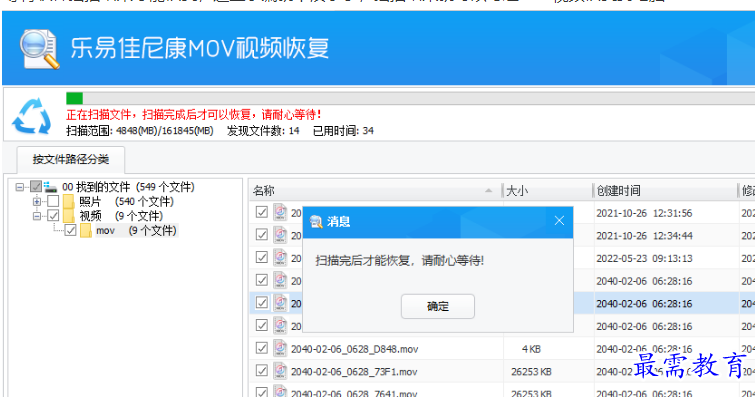Image resolution: width=755 pixels, height=397 pixels.
Task: Select the mov (9 个文件) tree item
Action: (136, 231)
